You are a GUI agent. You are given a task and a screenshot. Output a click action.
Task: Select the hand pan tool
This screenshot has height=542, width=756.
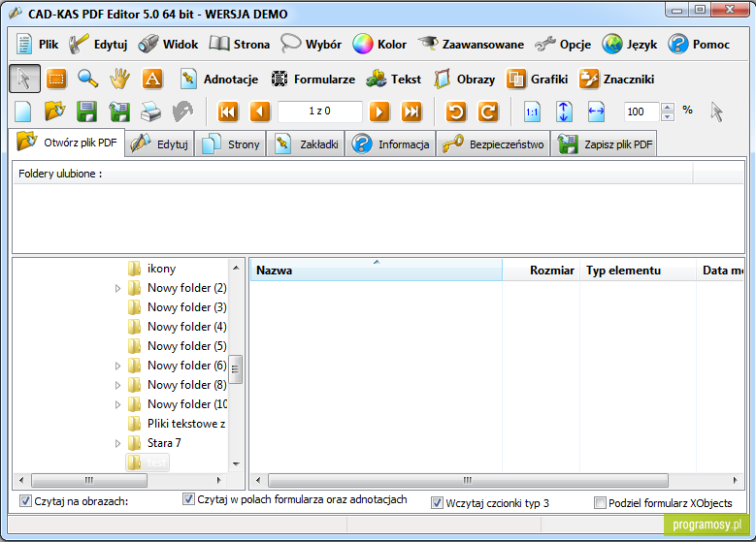(119, 79)
